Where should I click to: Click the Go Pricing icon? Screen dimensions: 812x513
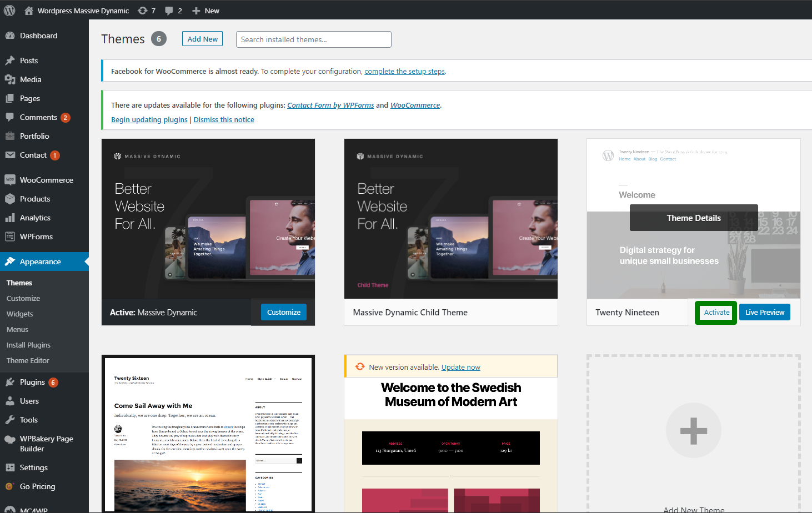pyautogui.click(x=9, y=486)
